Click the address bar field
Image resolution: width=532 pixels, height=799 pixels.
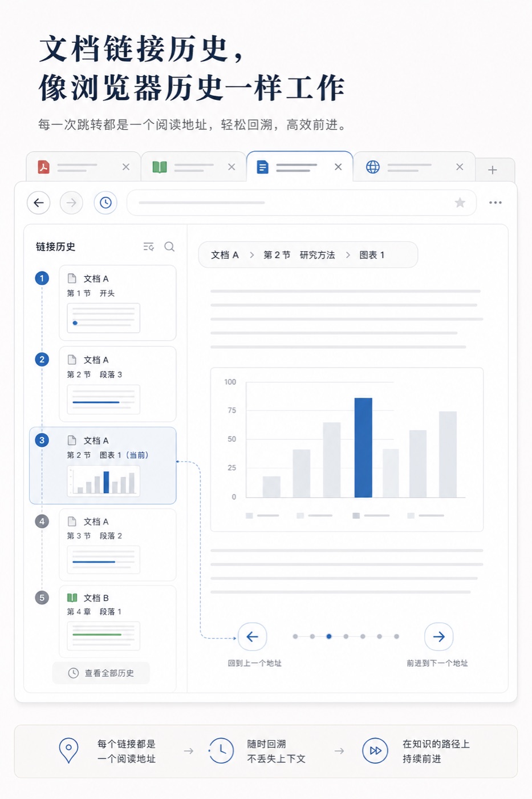301,203
